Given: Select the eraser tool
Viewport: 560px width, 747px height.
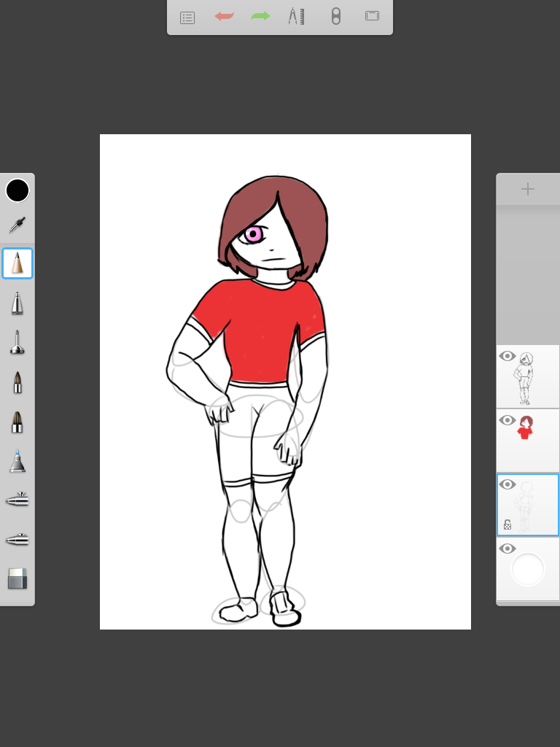Looking at the screenshot, I should click(17, 578).
